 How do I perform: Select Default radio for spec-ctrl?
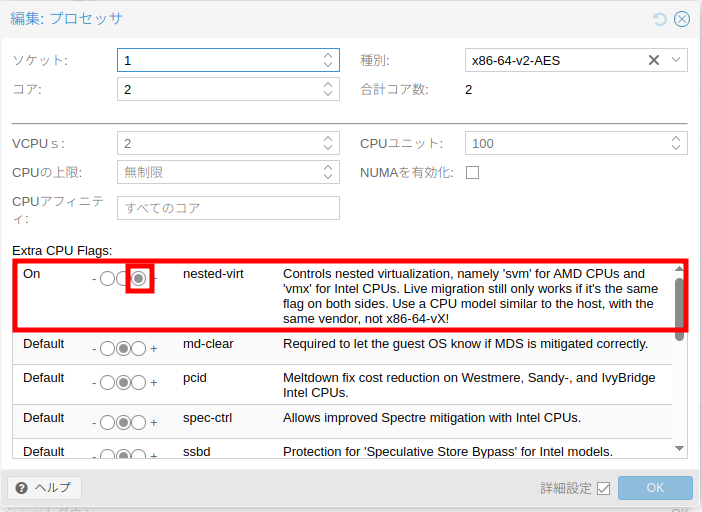point(123,422)
